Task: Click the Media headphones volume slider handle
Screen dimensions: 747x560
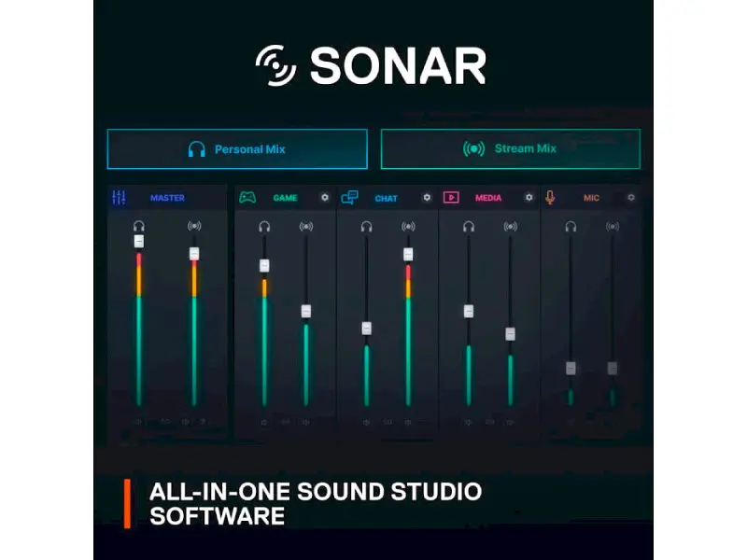Action: pyautogui.click(x=469, y=312)
